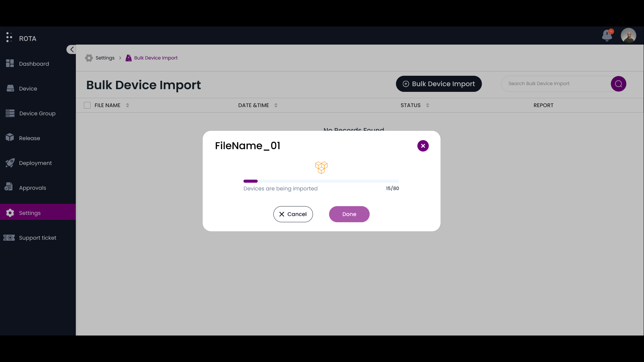Sort by FILE NAME column arrows
The height and width of the screenshot is (362, 644).
127,105
